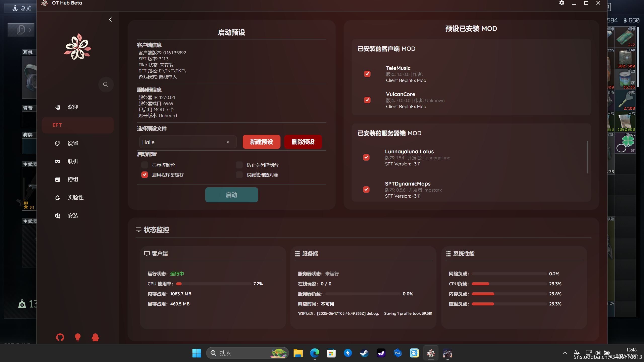Click the red lightbulb icon
The height and width of the screenshot is (362, 644).
click(x=77, y=337)
